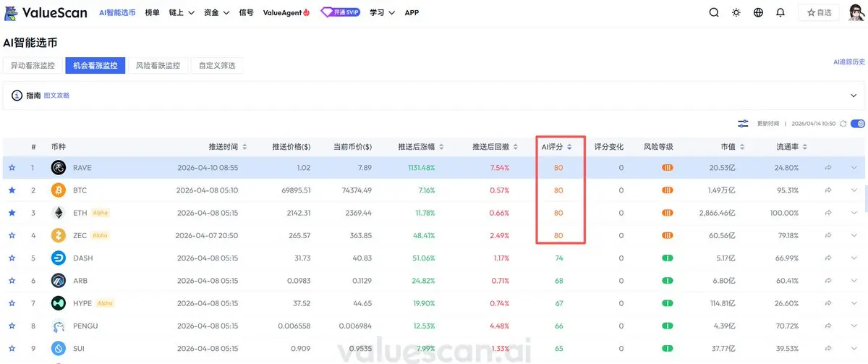The image size is (868, 364).
Task: Toggle auto-refresh switch near update time
Action: [858, 123]
